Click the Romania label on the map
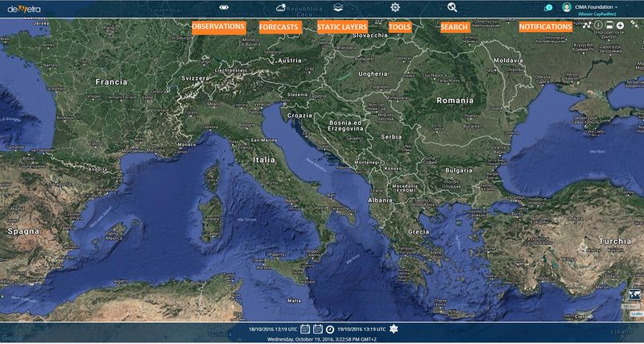 click(455, 100)
